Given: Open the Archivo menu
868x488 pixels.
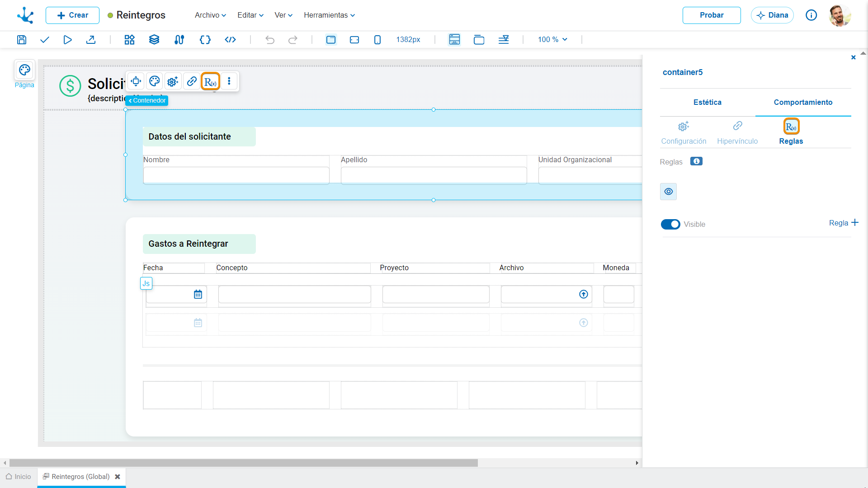Looking at the screenshot, I should tap(210, 15).
